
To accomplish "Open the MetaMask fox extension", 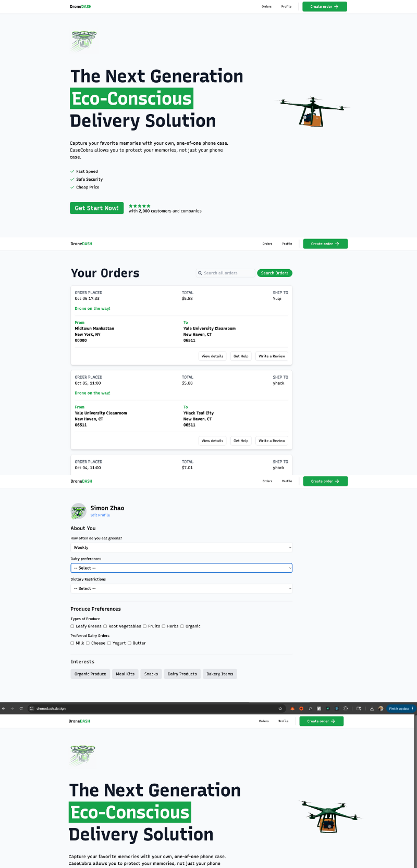I will [292, 709].
